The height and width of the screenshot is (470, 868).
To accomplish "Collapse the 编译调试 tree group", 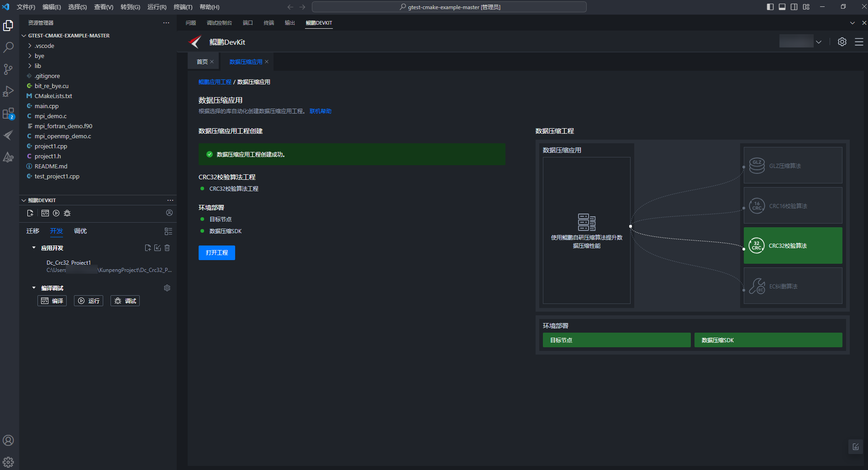I will (34, 288).
